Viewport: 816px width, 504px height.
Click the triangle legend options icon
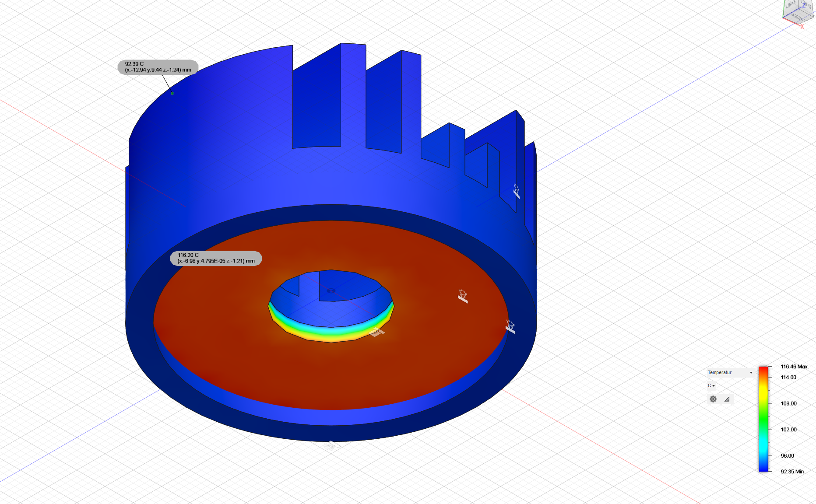point(727,399)
